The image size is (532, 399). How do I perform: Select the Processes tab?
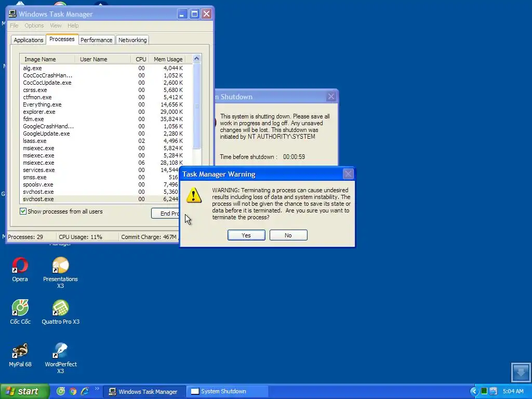62,39
